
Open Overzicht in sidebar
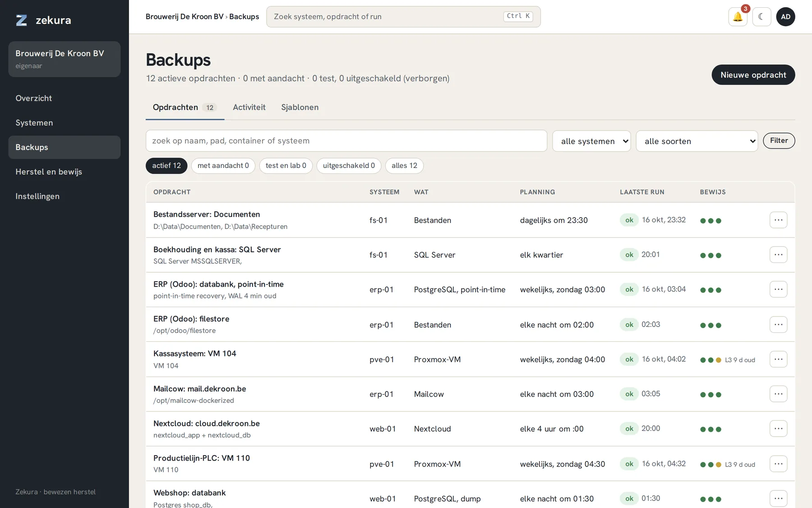tap(65, 98)
